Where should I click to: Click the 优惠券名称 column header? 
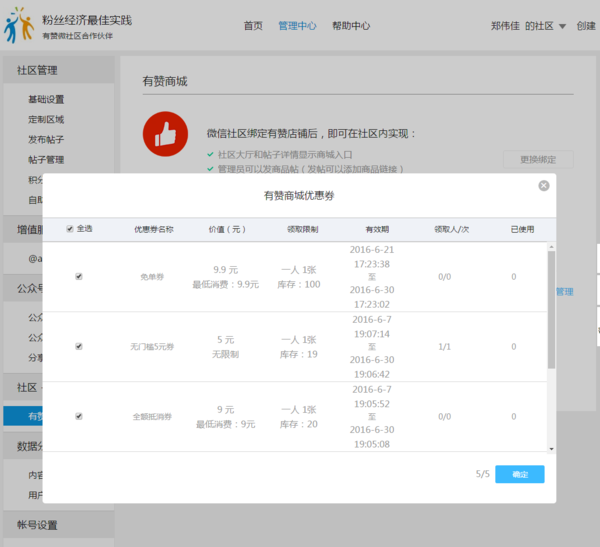153,229
